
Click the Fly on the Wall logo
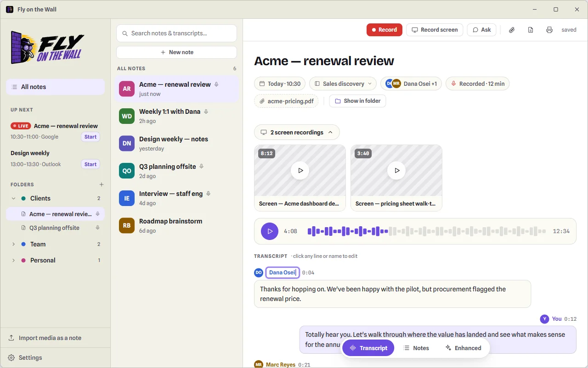coord(48,47)
